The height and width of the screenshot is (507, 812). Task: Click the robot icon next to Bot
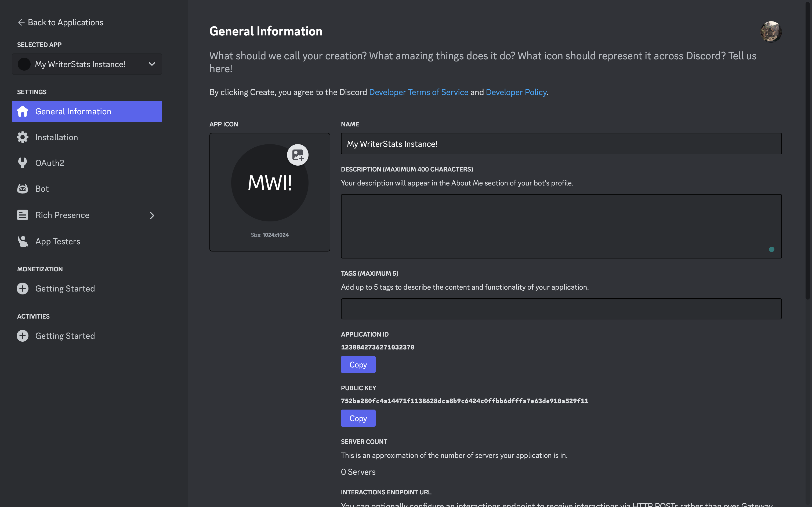[x=23, y=189]
